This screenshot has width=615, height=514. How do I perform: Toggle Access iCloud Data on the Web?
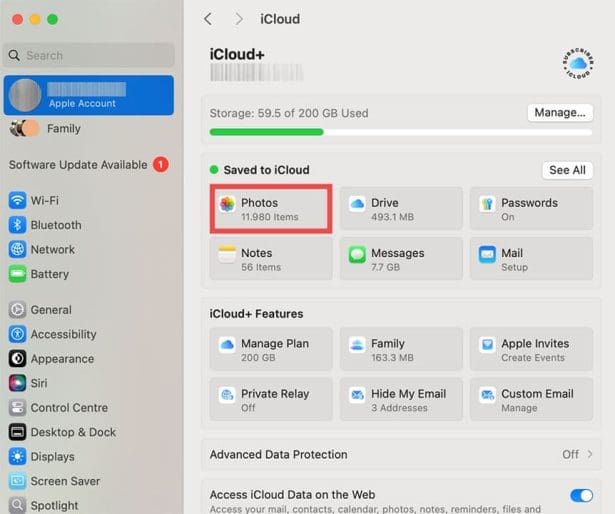point(581,496)
